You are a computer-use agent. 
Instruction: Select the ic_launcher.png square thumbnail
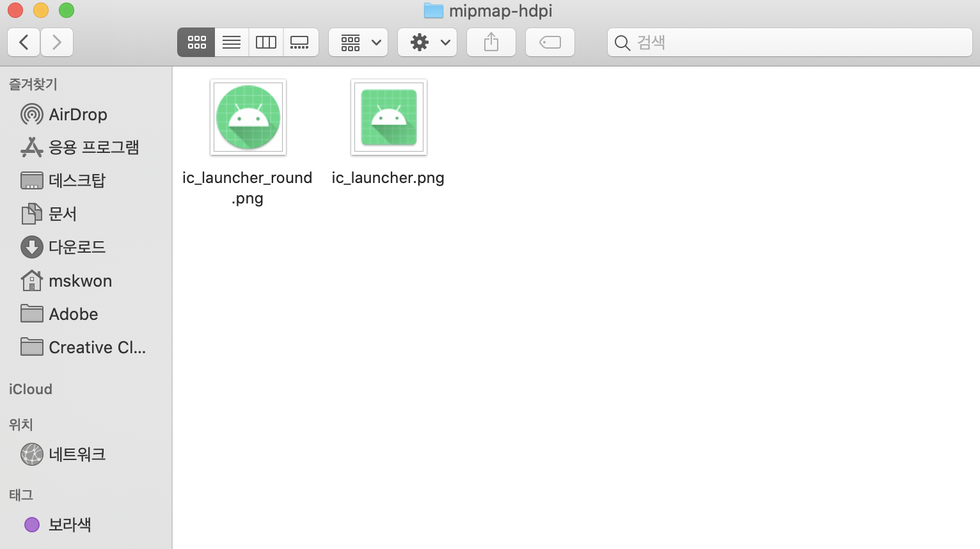389,117
